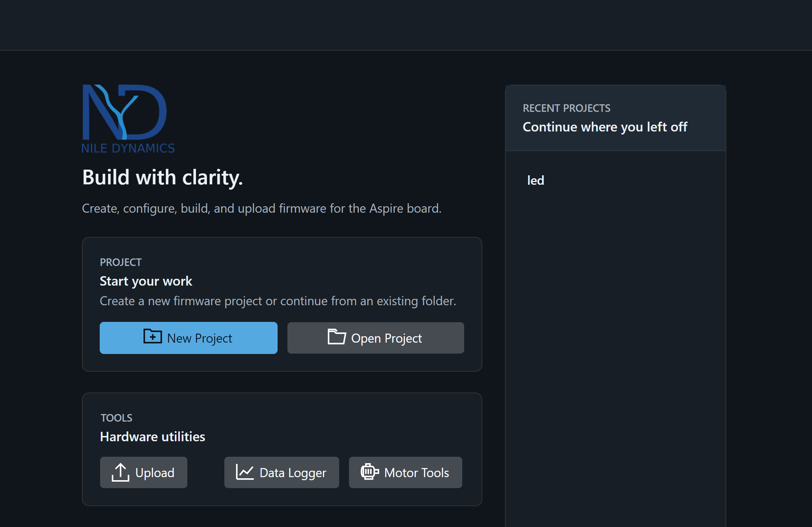Click the 'Build with clarity.' heading
Screen dimensions: 812x527
coord(162,177)
